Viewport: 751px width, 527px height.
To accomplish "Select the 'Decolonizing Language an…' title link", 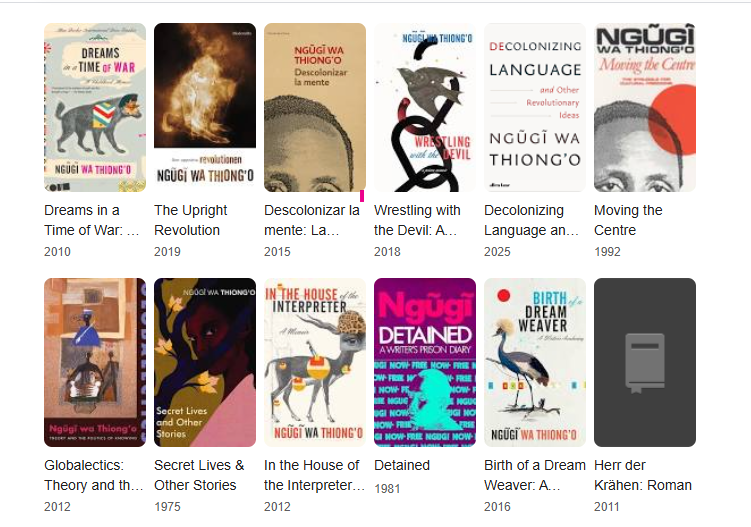I will tap(532, 220).
